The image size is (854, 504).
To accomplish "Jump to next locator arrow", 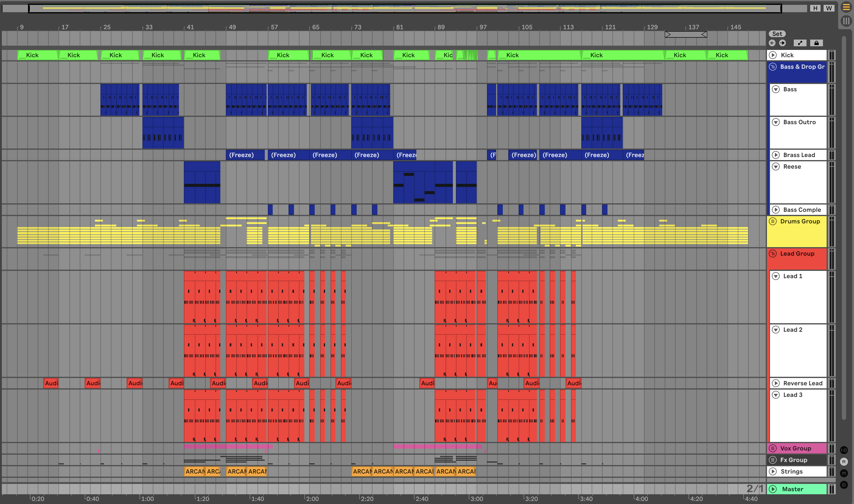I will click(782, 43).
